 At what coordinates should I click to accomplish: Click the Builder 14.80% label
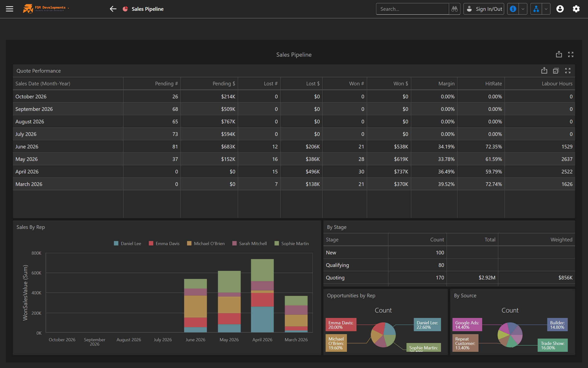(557, 325)
